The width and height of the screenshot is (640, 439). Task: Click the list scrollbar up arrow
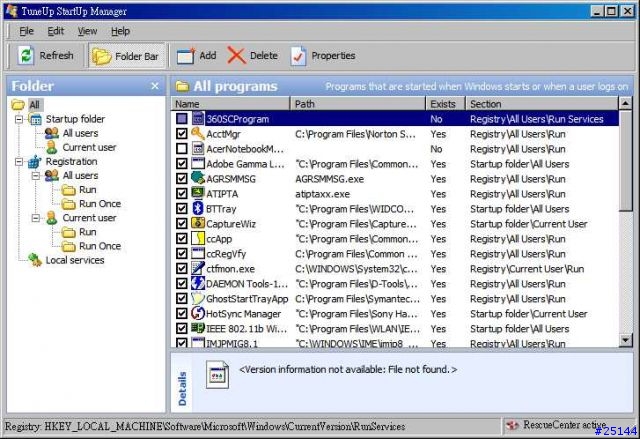626,104
